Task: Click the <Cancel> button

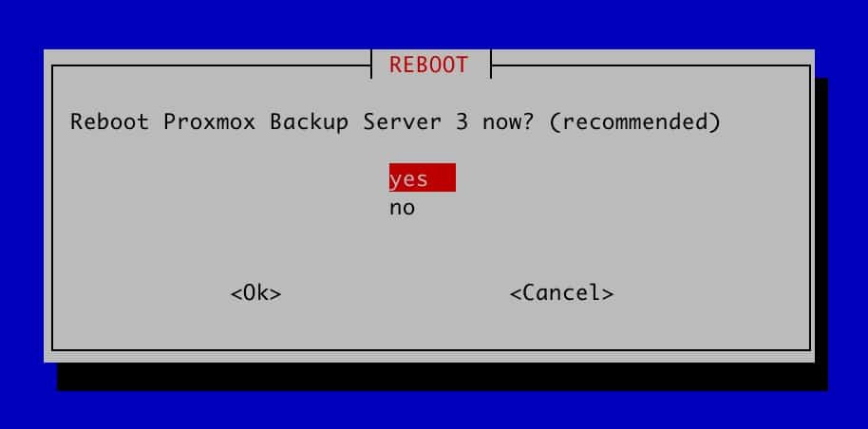Action: [561, 293]
